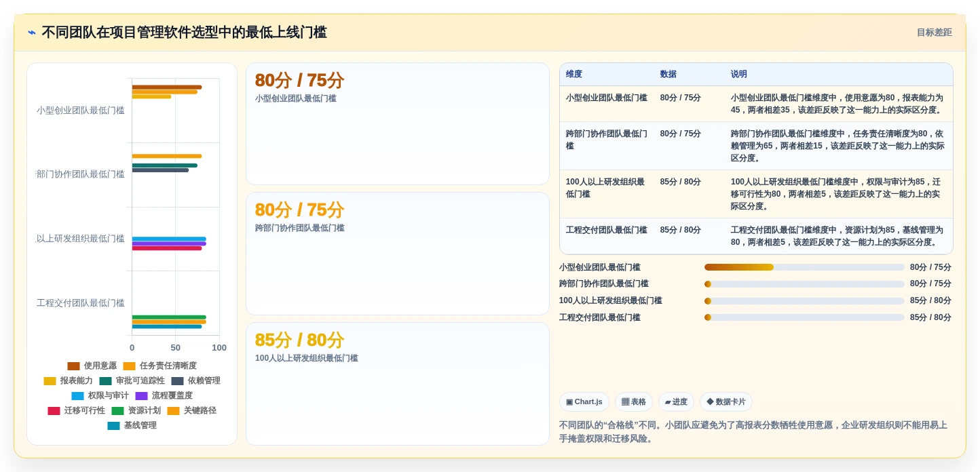Click the 100人以上研发组织最低门槛 table row cell

pyautogui.click(x=606, y=194)
